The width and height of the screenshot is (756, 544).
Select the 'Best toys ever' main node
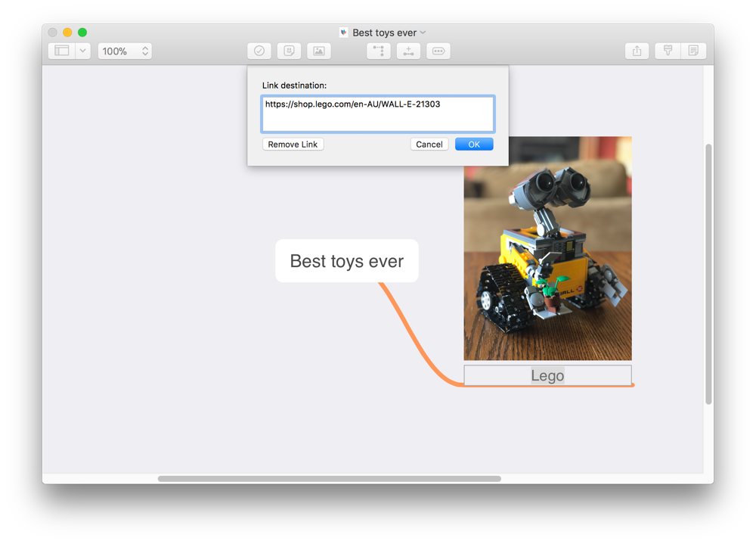click(347, 261)
